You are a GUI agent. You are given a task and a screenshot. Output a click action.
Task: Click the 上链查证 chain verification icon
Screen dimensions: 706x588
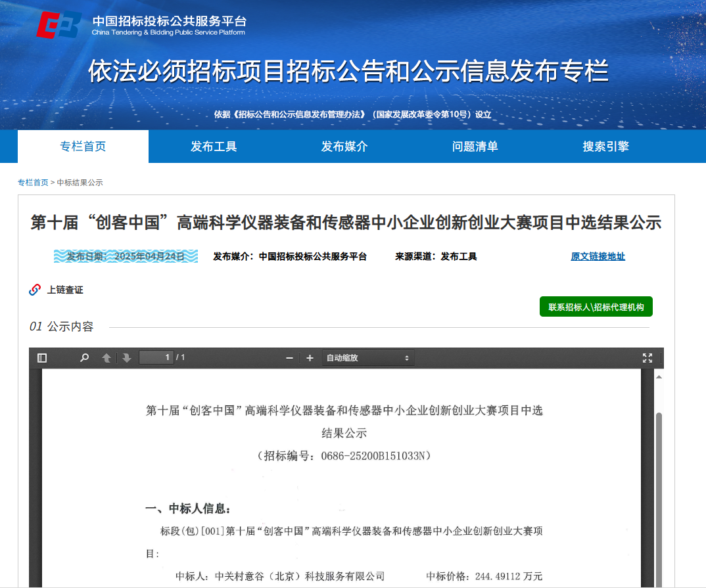(x=35, y=290)
